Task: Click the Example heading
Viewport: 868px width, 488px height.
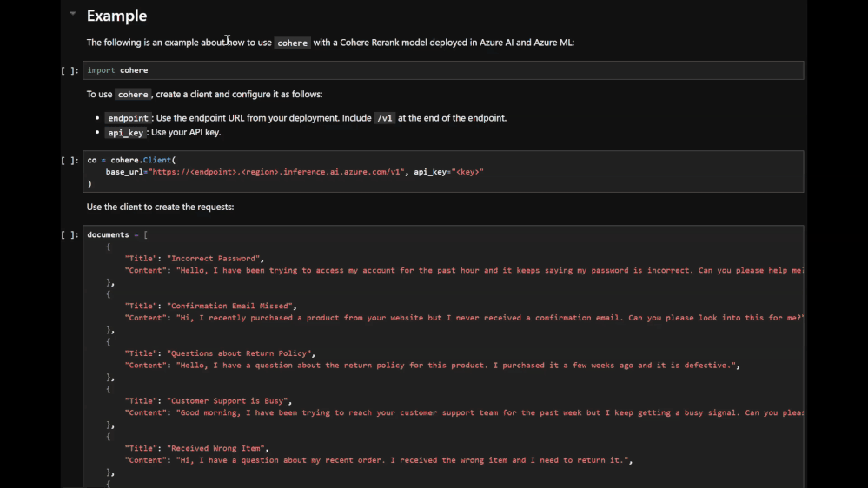Action: [x=116, y=16]
